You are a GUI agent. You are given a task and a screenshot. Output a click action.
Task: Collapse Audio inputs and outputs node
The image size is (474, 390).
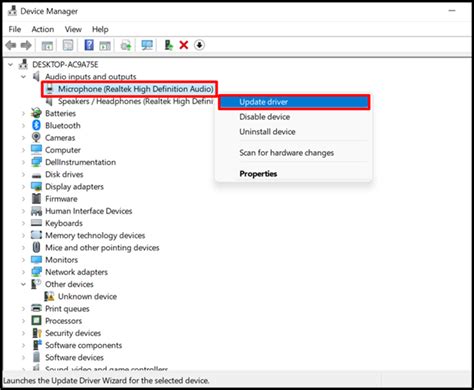point(23,77)
